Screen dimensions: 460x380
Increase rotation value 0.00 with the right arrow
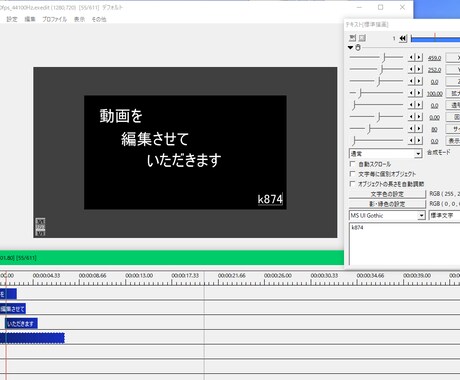(419, 117)
